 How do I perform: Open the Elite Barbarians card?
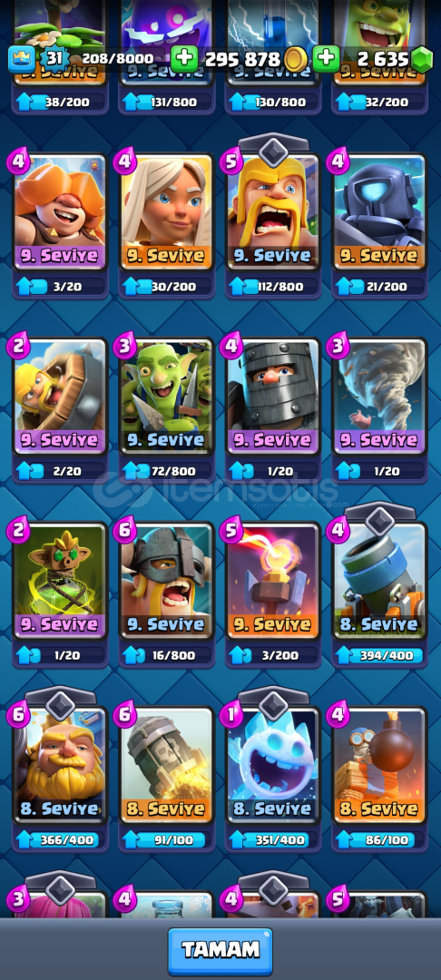[x=166, y=581]
